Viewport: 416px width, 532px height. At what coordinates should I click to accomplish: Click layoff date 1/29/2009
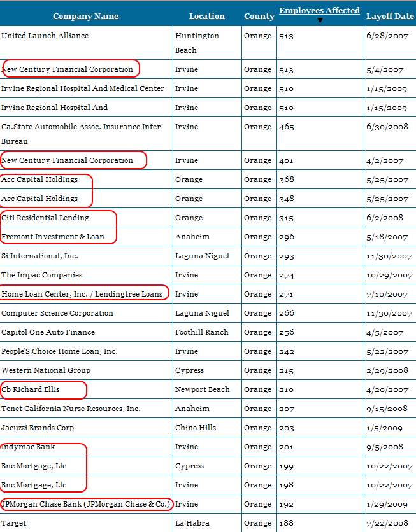pyautogui.click(x=387, y=504)
